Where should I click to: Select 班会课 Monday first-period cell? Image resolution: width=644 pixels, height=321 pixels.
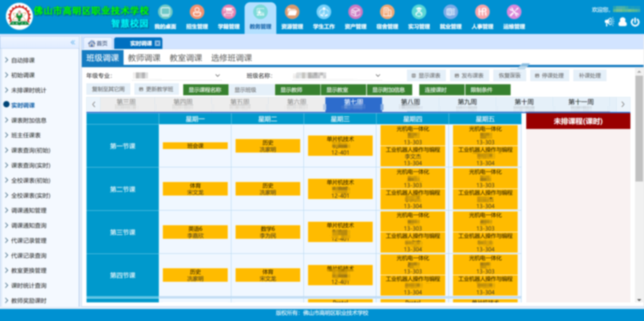(195, 146)
